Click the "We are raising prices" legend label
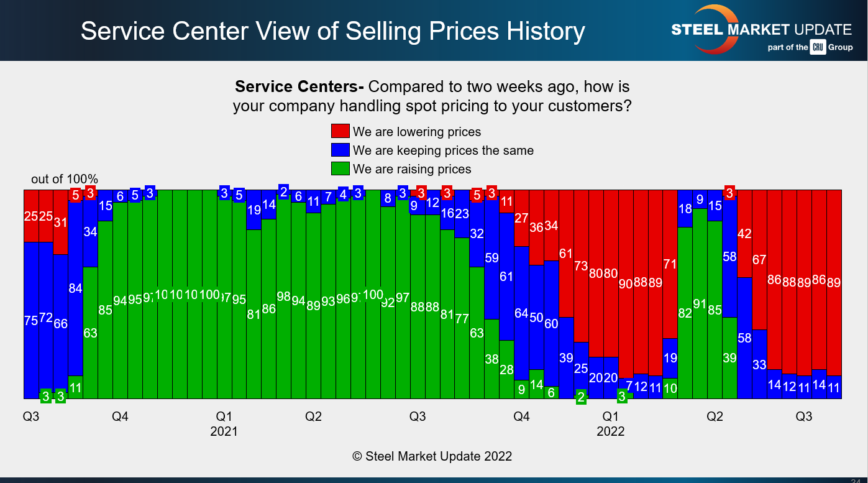The height and width of the screenshot is (483, 868). click(x=412, y=169)
